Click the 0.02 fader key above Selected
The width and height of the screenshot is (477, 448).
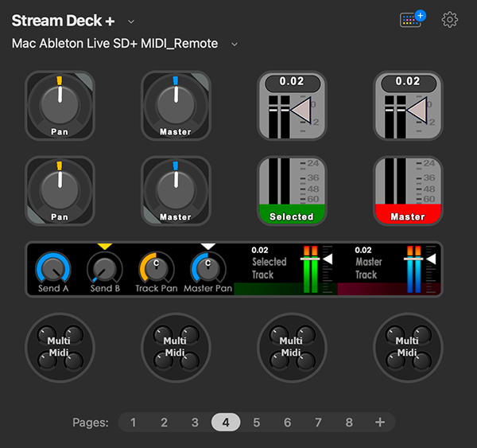click(x=292, y=106)
